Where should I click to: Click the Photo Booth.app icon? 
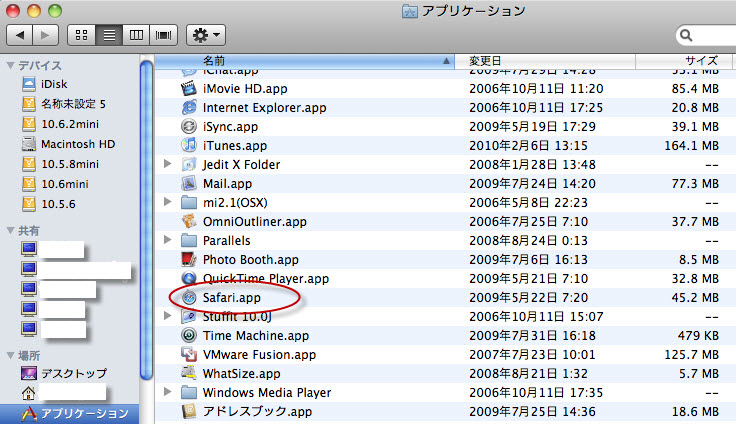(x=189, y=259)
